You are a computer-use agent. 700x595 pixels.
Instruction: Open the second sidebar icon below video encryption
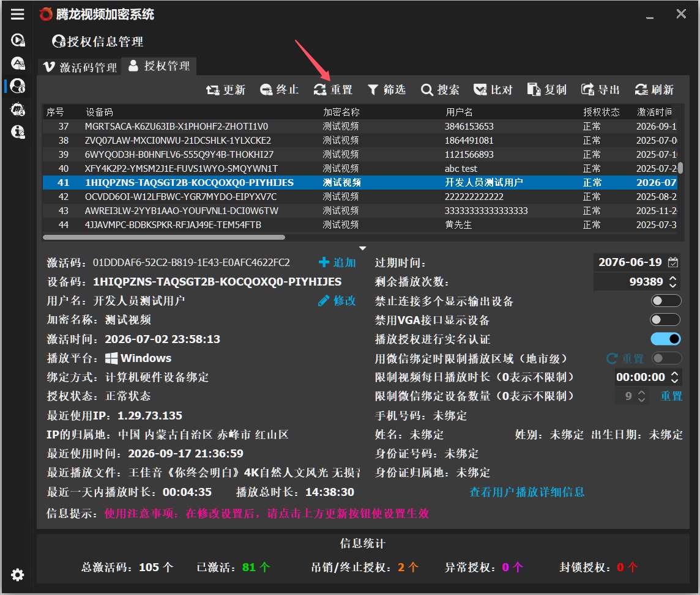click(17, 64)
